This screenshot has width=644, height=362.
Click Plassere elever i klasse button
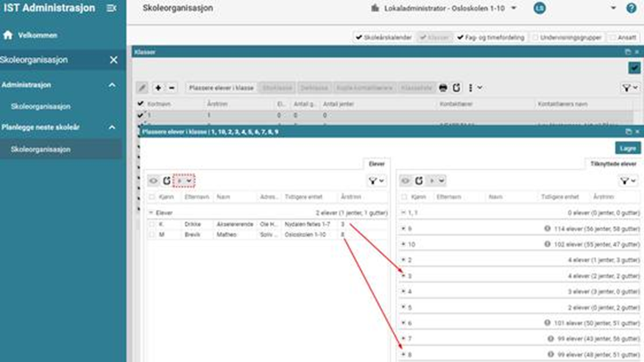(x=221, y=88)
